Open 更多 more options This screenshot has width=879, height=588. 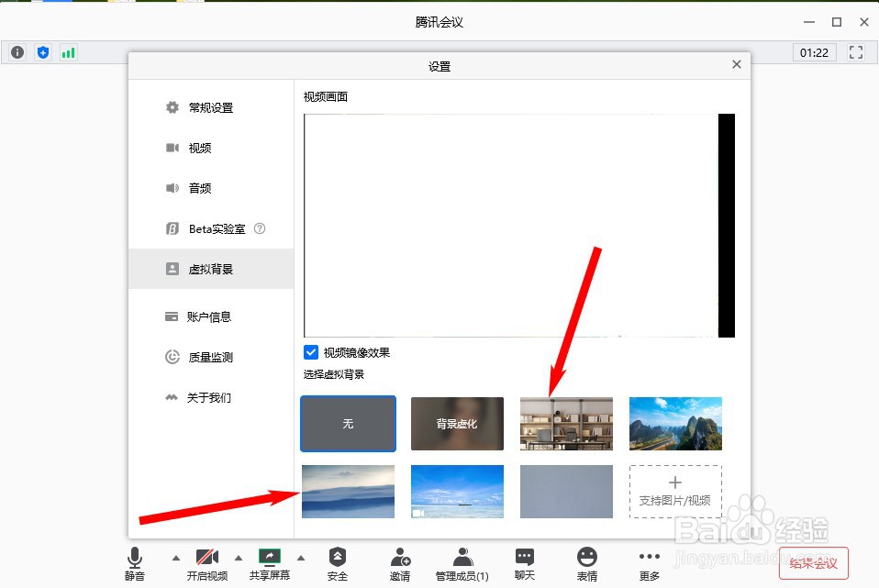[x=650, y=564]
